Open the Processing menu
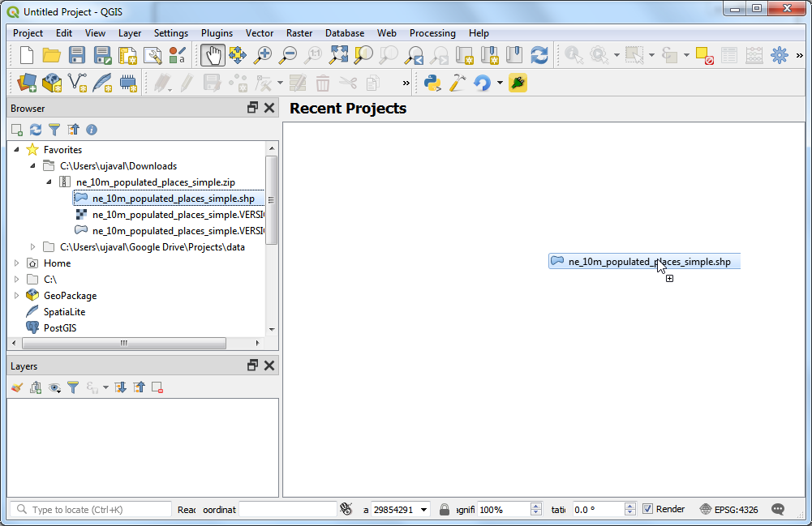 point(432,33)
